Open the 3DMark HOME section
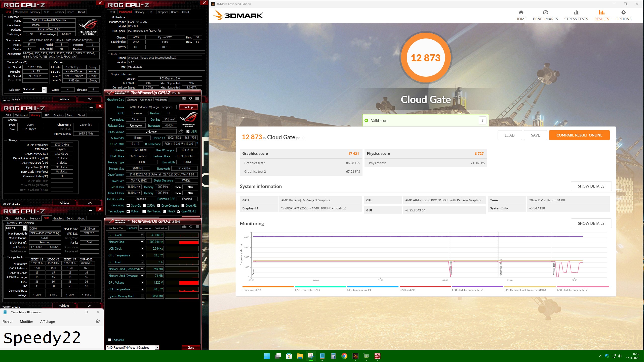Viewport: 644px width, 362px height. coord(521,15)
